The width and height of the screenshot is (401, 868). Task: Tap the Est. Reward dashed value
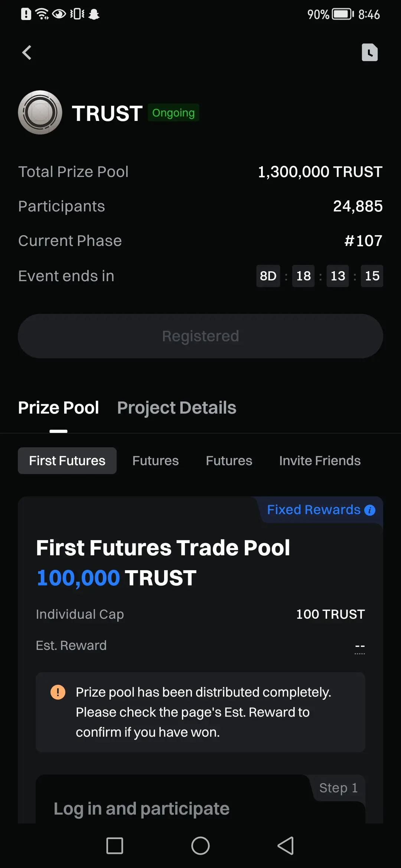360,646
